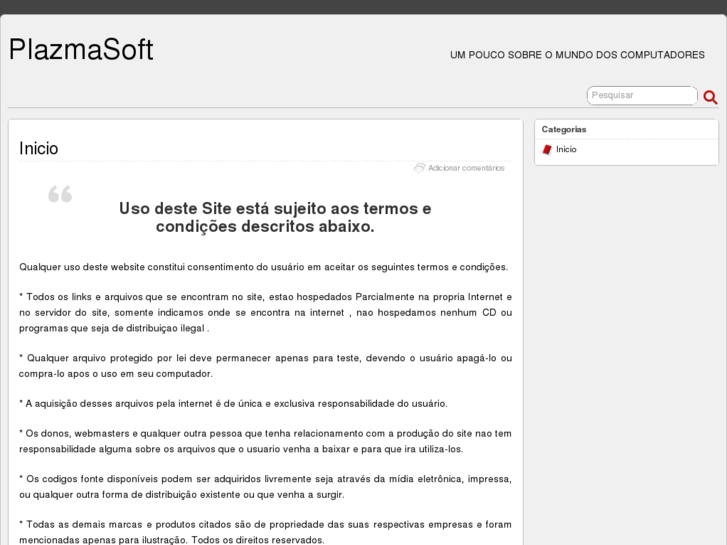This screenshot has width=727, height=545.
Task: Click the red book icon beside Inicio category
Action: (x=547, y=149)
